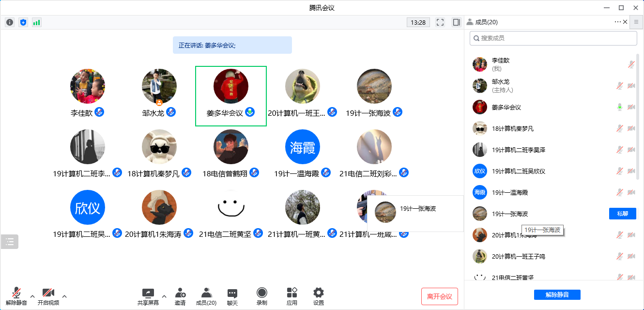Open the Apps (应用) icon
Image resolution: width=644 pixels, height=310 pixels.
click(291, 296)
